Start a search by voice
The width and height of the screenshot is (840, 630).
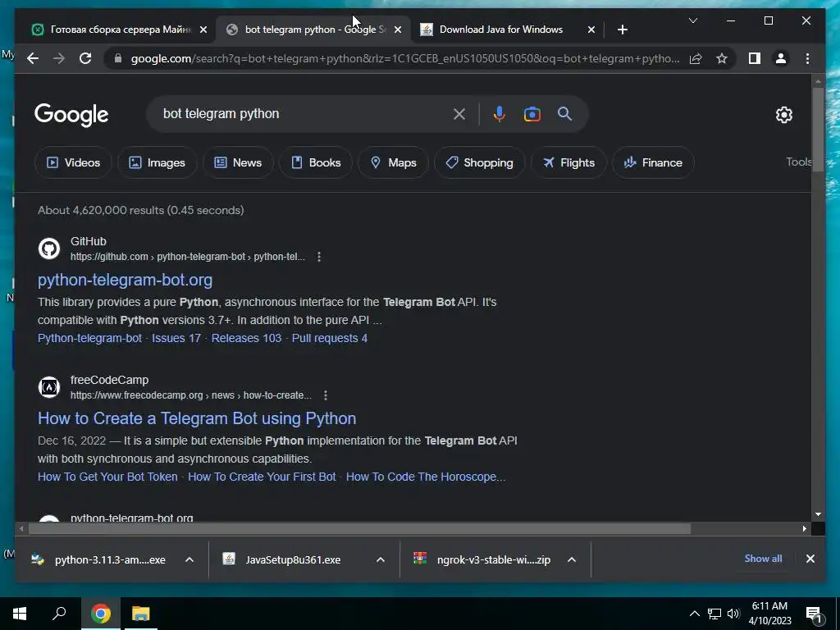[500, 114]
